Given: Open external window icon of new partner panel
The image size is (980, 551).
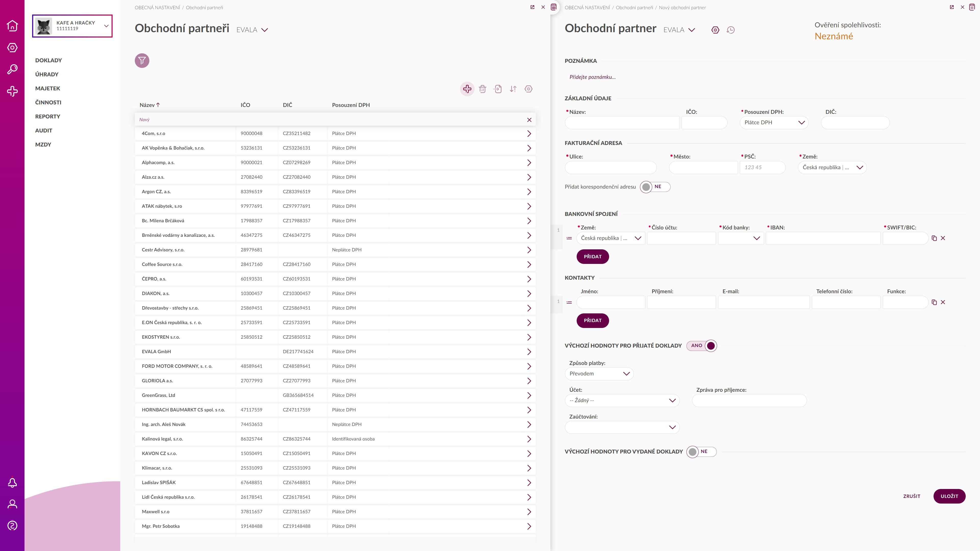Looking at the screenshot, I should (952, 7).
